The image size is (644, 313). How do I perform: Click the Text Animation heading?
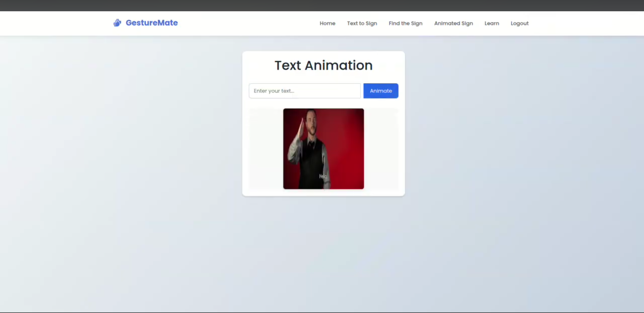(323, 65)
